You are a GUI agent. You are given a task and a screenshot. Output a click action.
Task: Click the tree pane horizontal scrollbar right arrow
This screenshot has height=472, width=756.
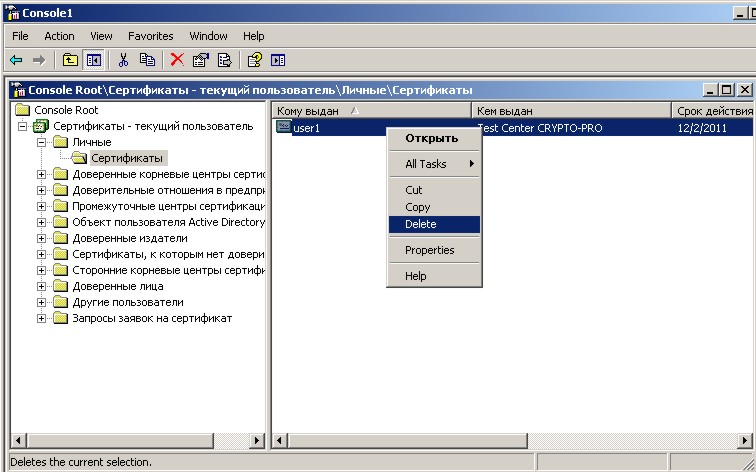pyautogui.click(x=256, y=440)
